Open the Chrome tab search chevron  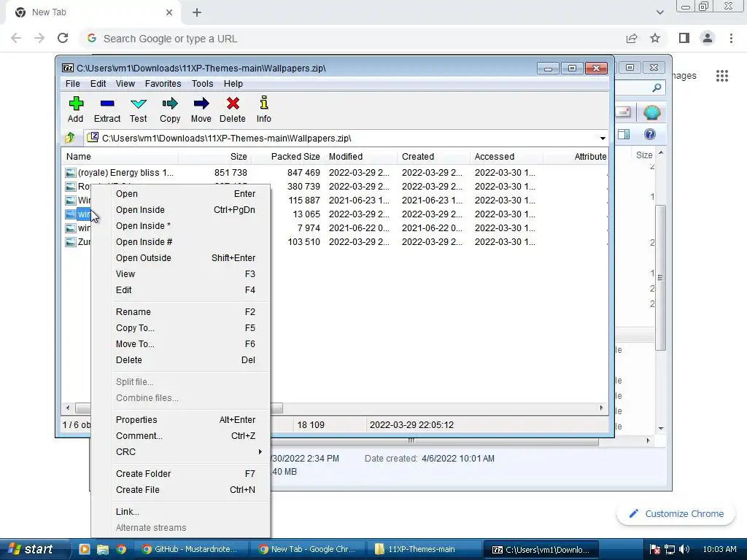(659, 12)
